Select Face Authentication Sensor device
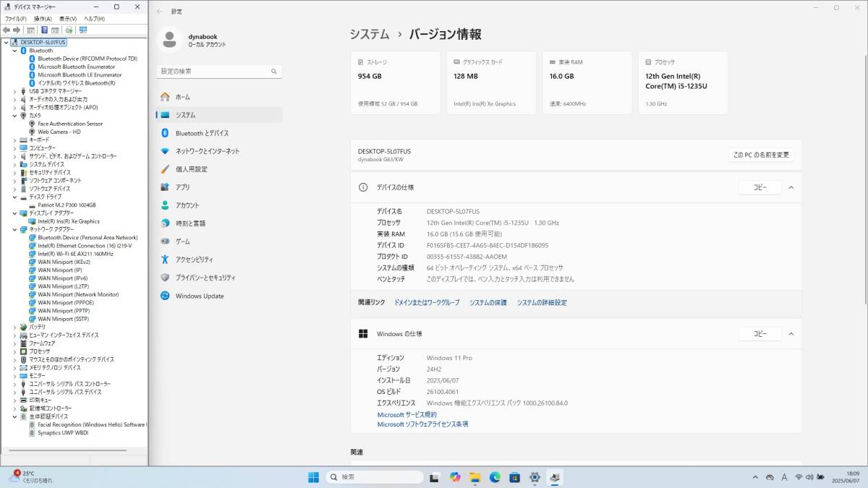The width and height of the screenshot is (868, 488). pos(70,124)
